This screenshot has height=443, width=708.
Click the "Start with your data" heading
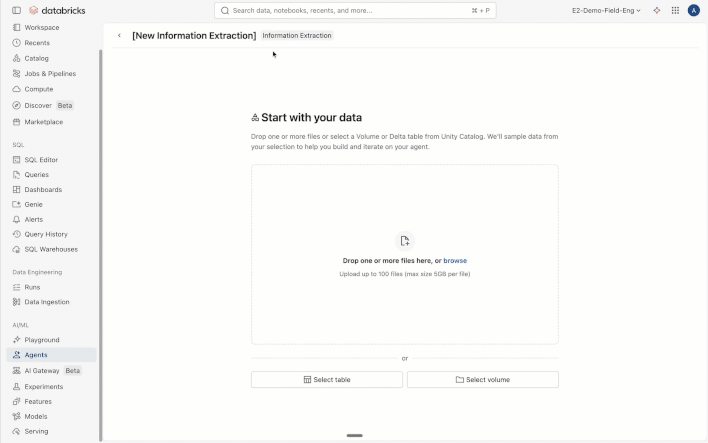pyautogui.click(x=312, y=117)
